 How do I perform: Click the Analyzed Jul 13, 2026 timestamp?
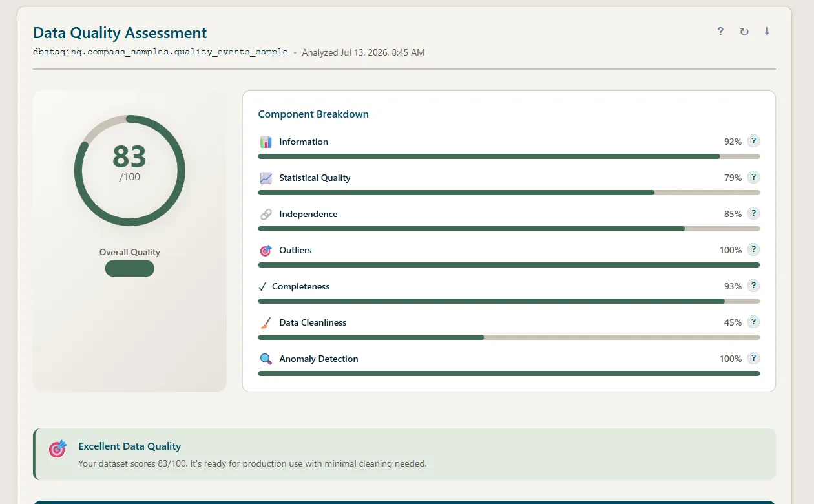point(363,52)
